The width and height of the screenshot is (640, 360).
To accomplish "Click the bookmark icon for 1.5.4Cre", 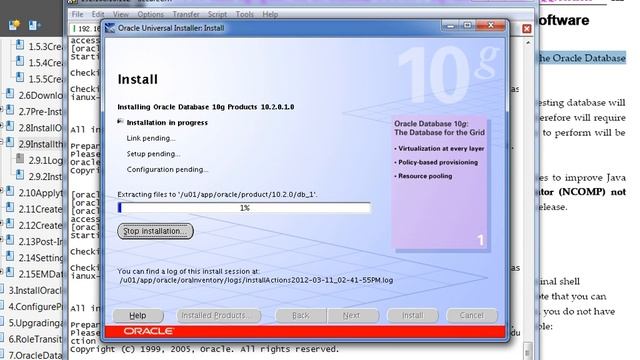I will tap(19, 62).
